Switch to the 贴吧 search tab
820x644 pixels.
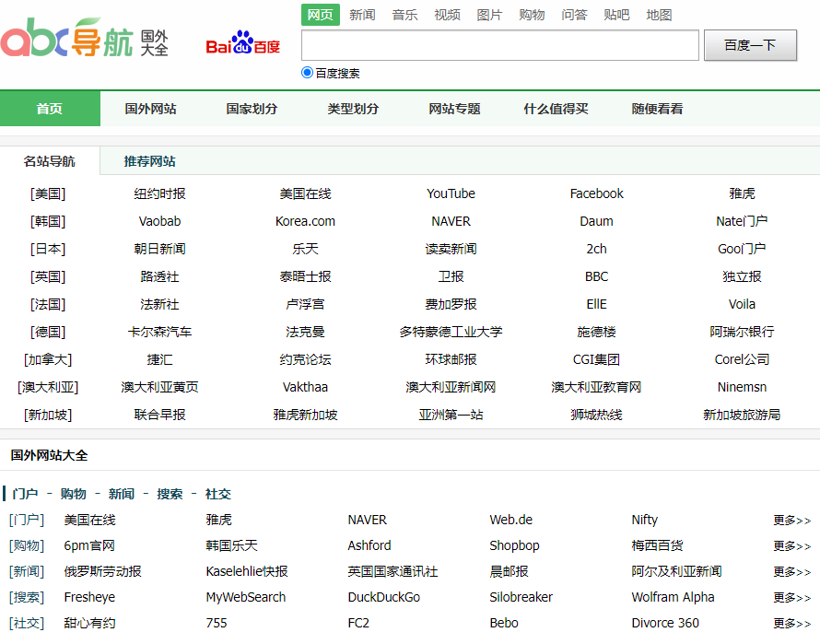[x=616, y=15]
